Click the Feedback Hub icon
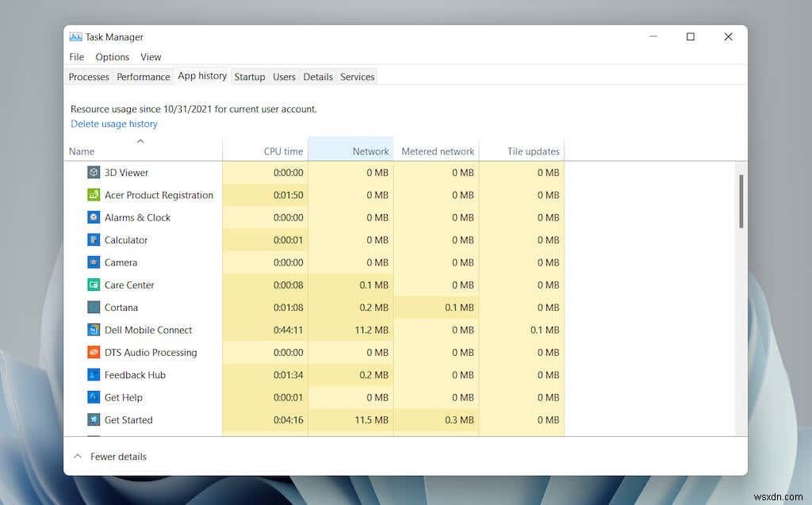 click(94, 375)
